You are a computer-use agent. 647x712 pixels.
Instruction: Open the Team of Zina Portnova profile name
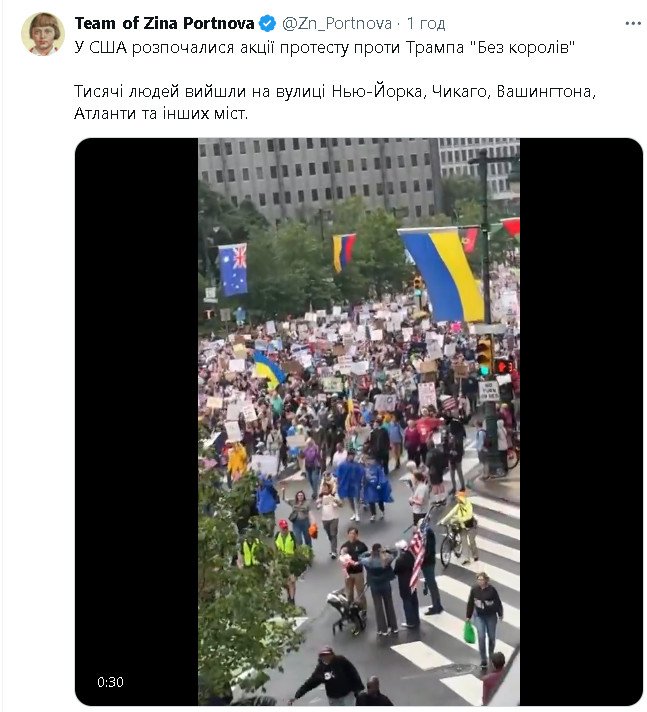[x=164, y=24]
